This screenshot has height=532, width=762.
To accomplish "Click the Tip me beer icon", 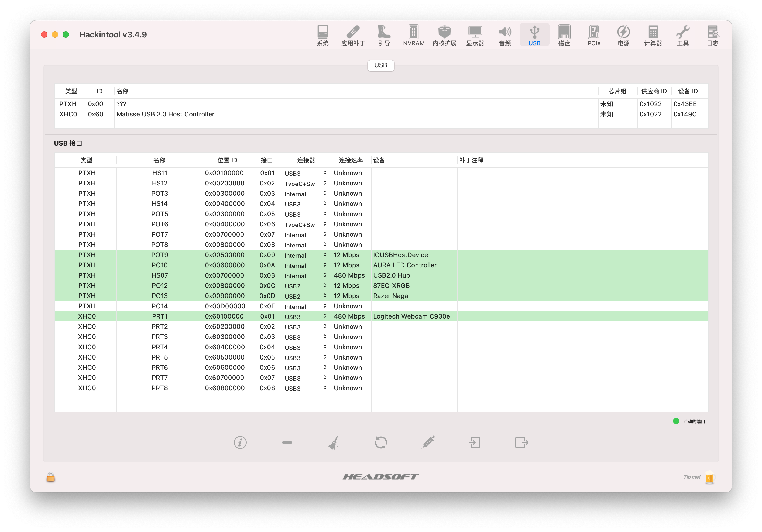I will point(710,477).
